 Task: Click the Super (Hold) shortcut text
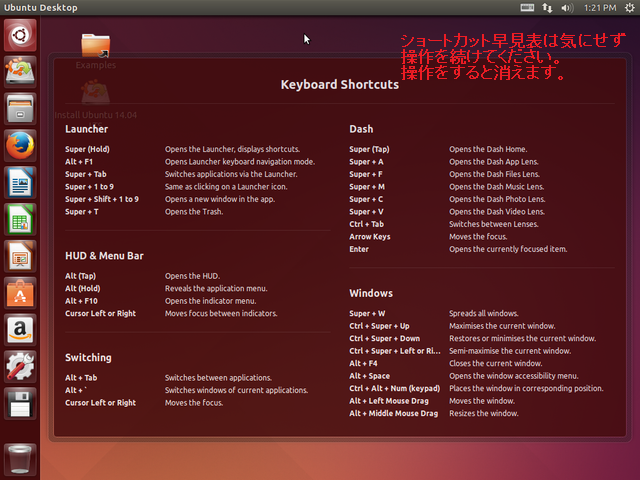pos(87,149)
